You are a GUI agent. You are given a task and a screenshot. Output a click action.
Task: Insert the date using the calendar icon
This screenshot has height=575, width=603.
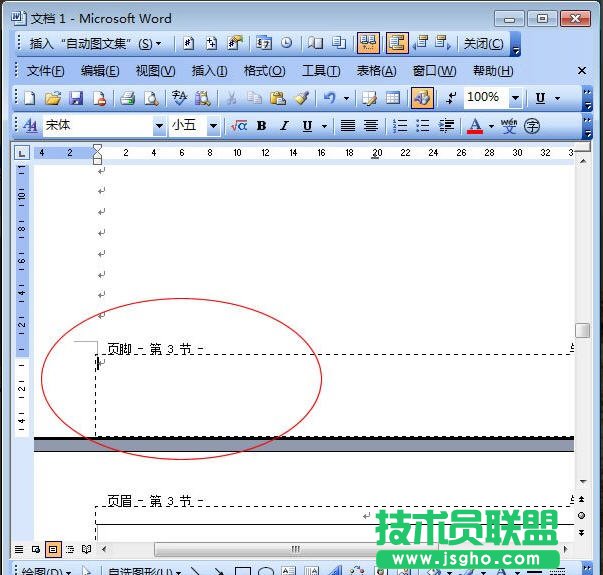click(x=264, y=43)
